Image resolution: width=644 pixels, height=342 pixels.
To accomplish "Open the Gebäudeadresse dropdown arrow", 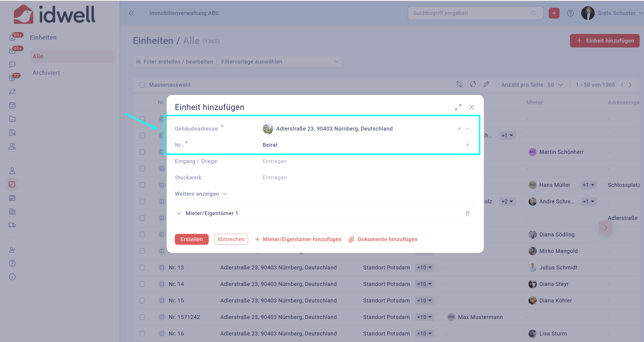I will 467,129.
